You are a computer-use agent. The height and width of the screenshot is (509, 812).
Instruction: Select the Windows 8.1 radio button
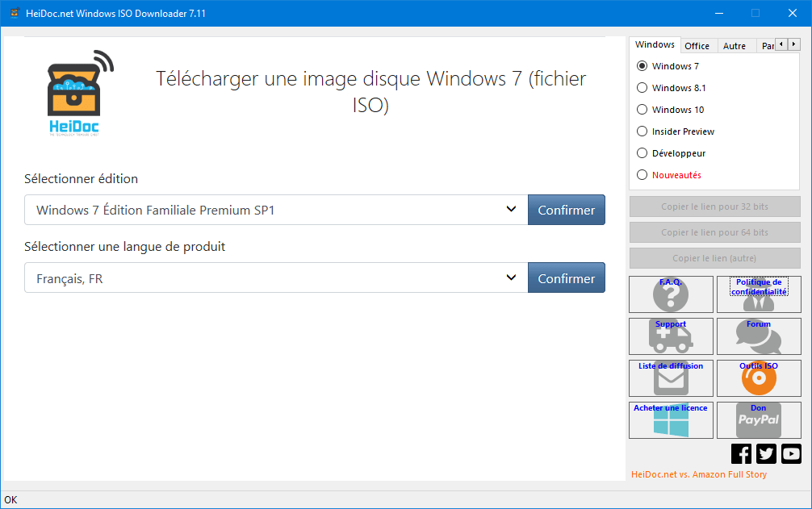642,87
